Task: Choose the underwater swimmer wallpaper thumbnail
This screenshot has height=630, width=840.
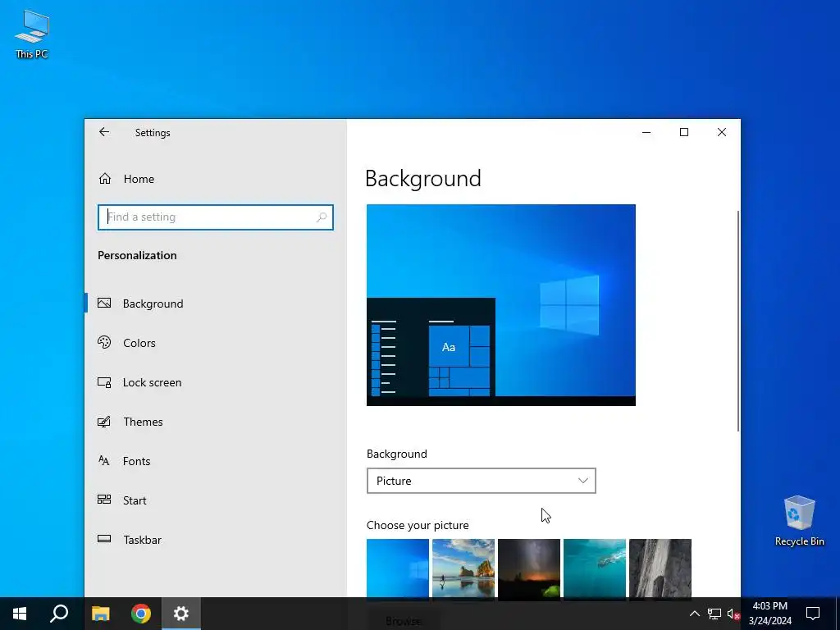Action: point(595,568)
